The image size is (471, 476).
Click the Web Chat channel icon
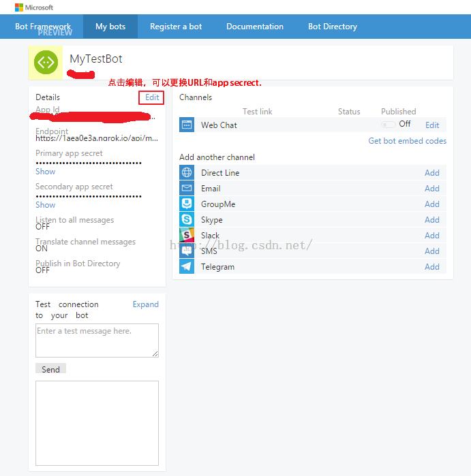pos(187,125)
